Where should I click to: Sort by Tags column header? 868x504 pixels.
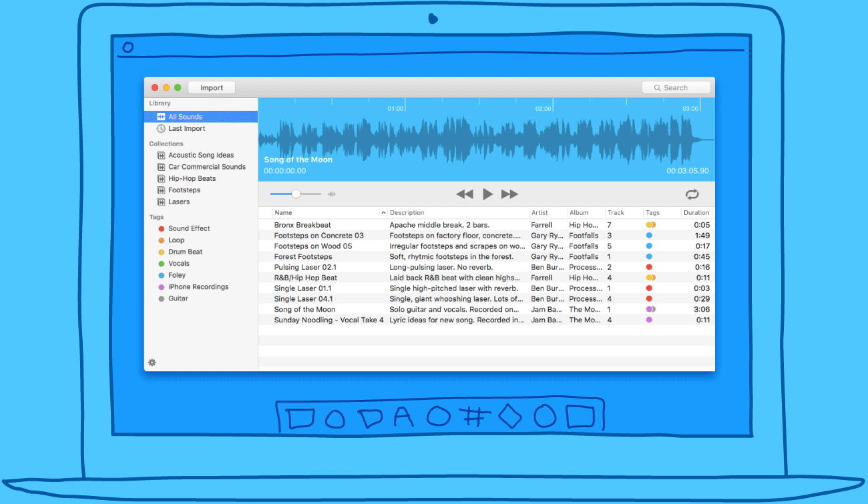click(x=662, y=213)
